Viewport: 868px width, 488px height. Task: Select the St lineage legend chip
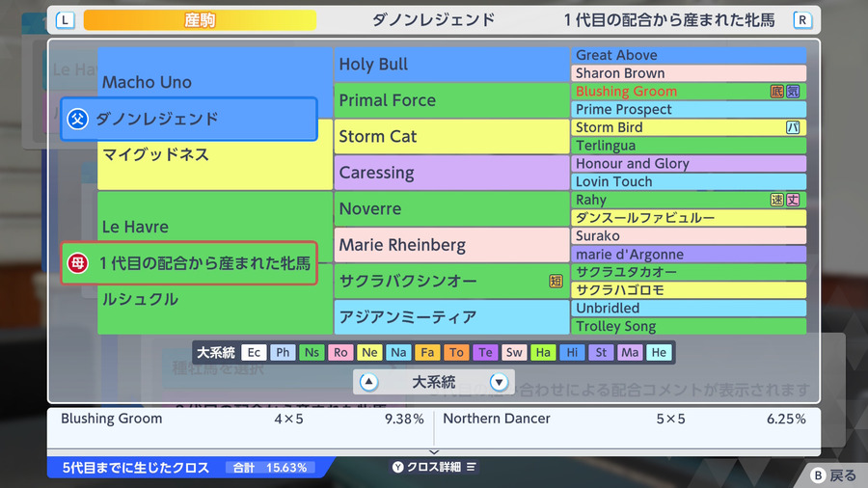(601, 352)
